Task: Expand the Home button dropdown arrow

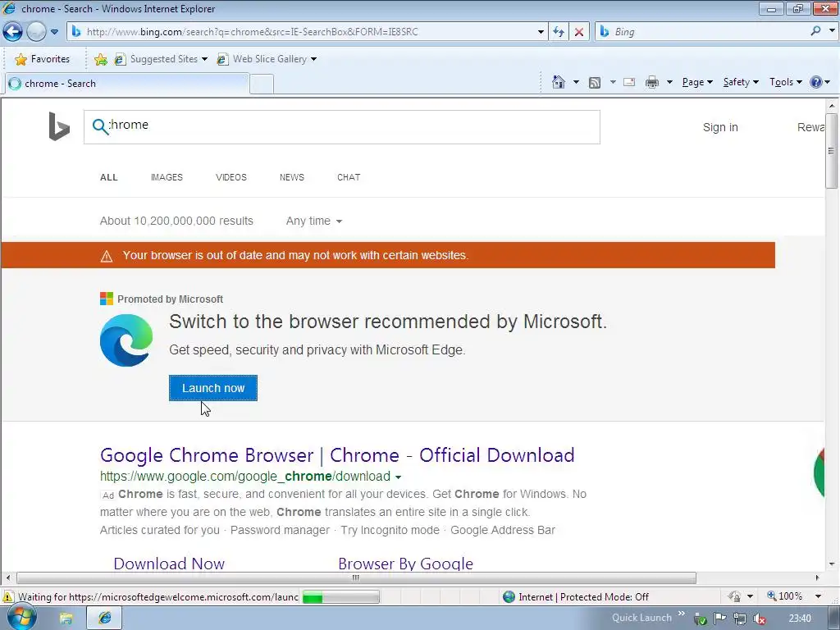Action: (x=576, y=82)
